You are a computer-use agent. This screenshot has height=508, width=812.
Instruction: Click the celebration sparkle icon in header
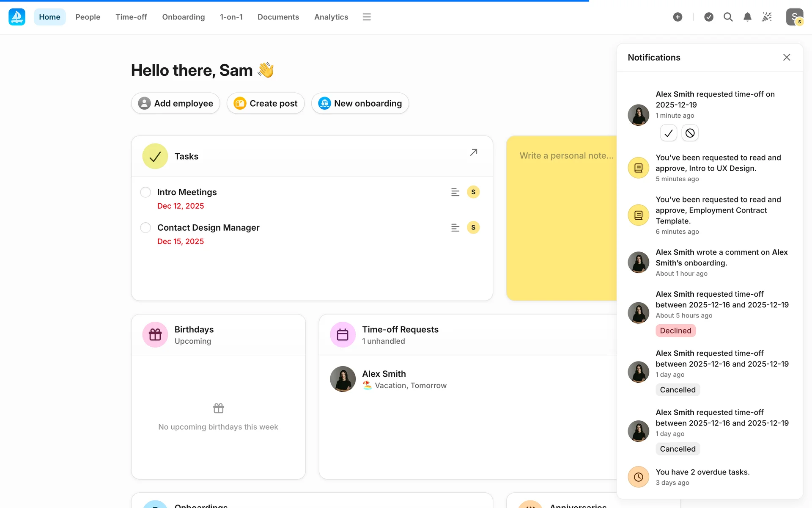pos(767,17)
